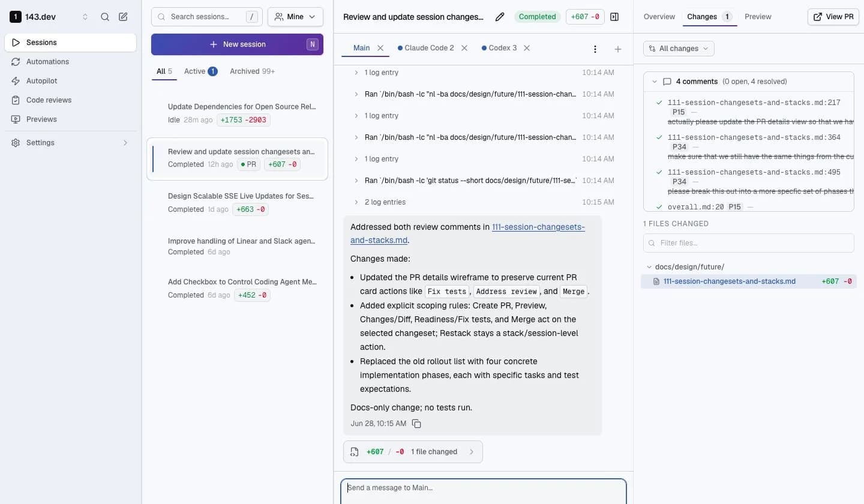Select the Main agent tab
This screenshot has height=504, width=864.
tap(361, 48)
